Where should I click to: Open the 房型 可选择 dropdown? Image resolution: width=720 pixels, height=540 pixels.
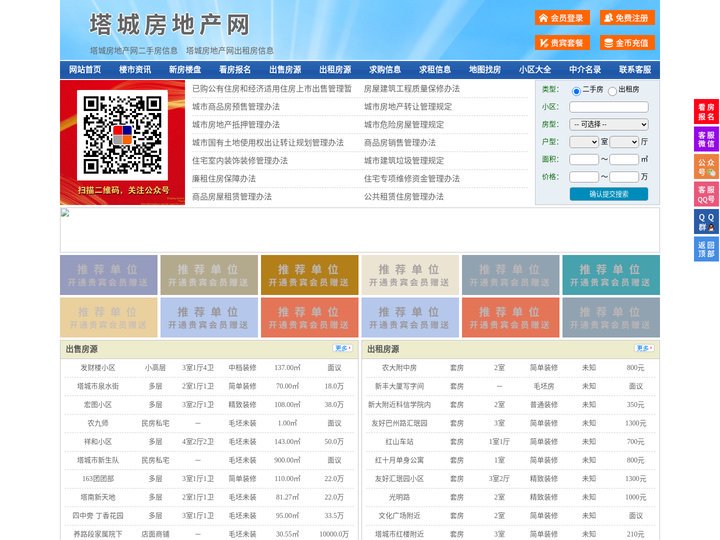coord(609,124)
